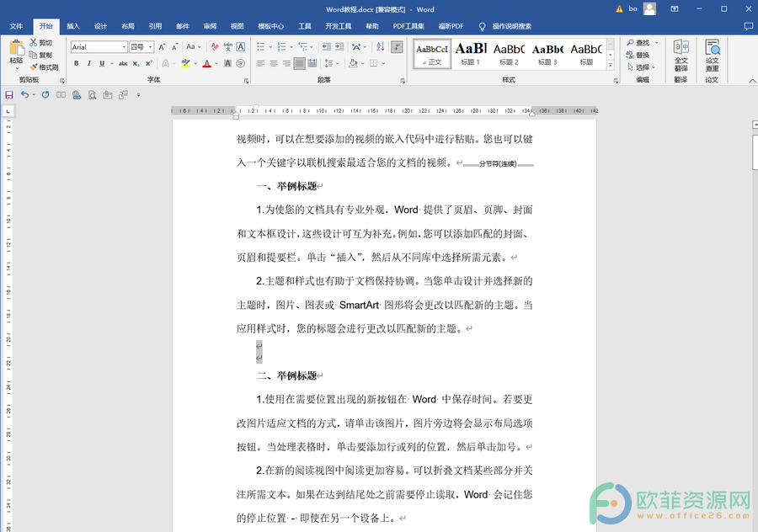
Task: Switch to the Review (审阅) tab
Action: (x=210, y=26)
